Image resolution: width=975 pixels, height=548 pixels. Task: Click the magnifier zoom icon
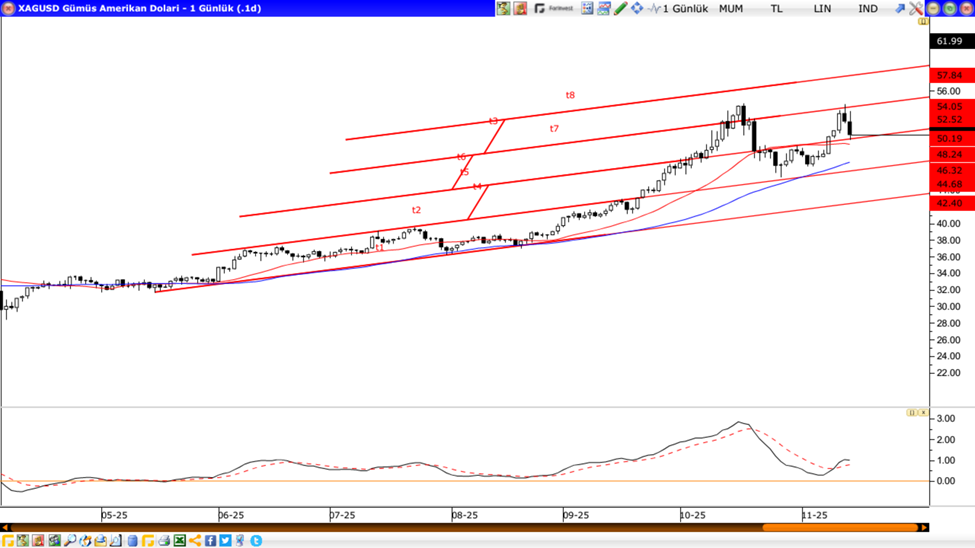pyautogui.click(x=70, y=541)
